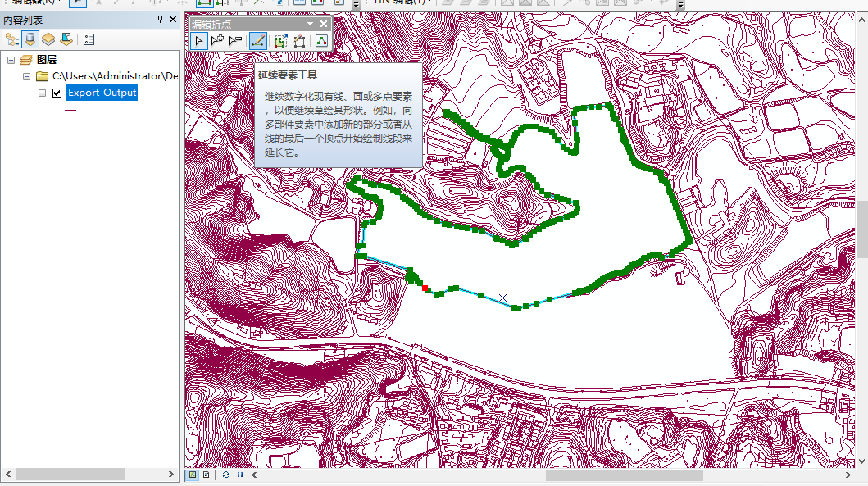Image resolution: width=868 pixels, height=486 pixels.
Task: Switch to List By Source view
Action: click(30, 39)
